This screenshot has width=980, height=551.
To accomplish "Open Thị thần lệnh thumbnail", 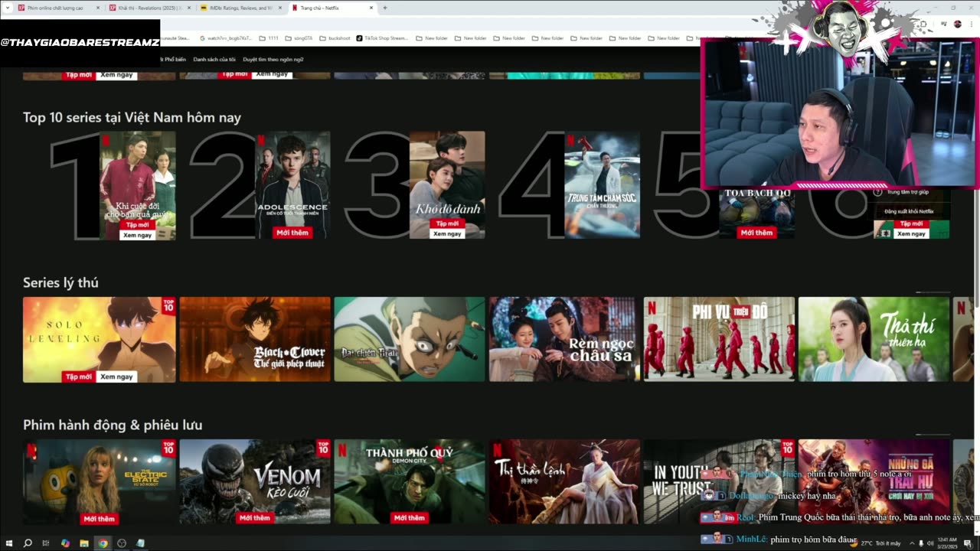I will coord(564,481).
